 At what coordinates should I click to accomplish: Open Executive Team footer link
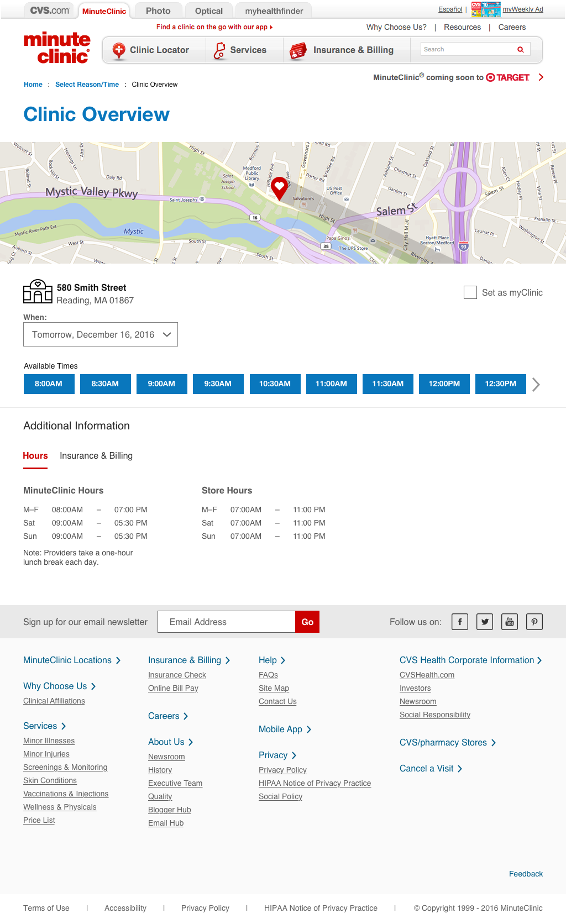coord(175,783)
